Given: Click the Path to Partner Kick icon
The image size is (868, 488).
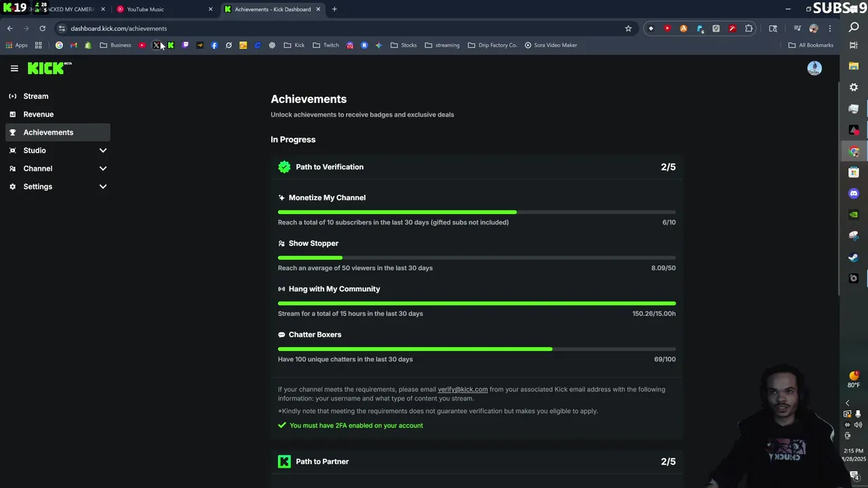Looking at the screenshot, I should 284,462.
